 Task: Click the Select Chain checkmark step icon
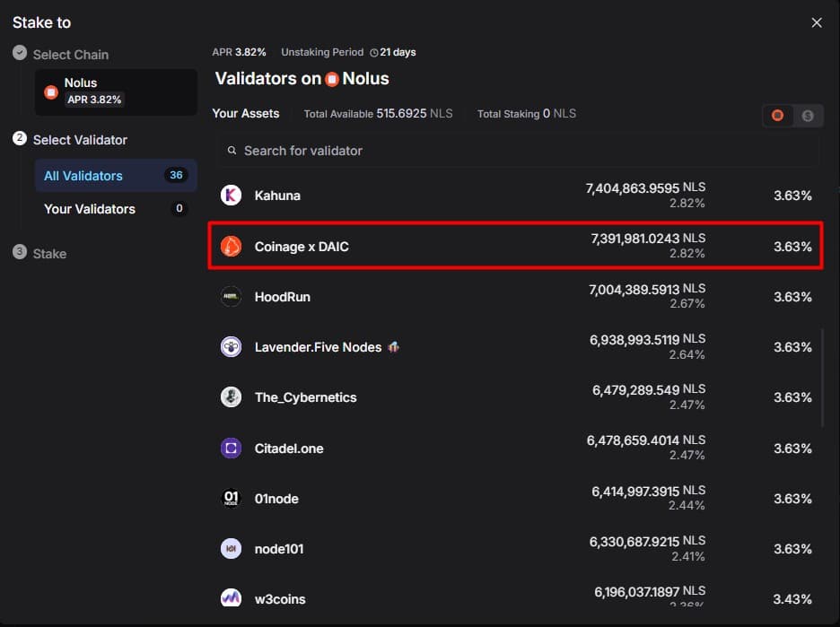coord(20,52)
